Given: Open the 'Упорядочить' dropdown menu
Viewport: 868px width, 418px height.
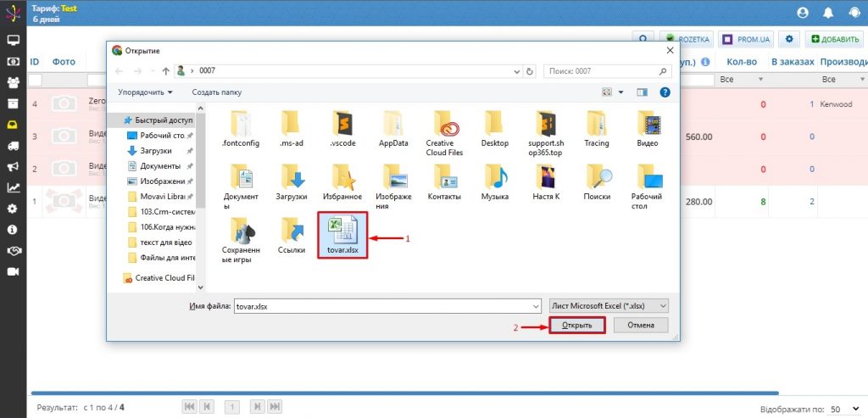Looking at the screenshot, I should [146, 92].
